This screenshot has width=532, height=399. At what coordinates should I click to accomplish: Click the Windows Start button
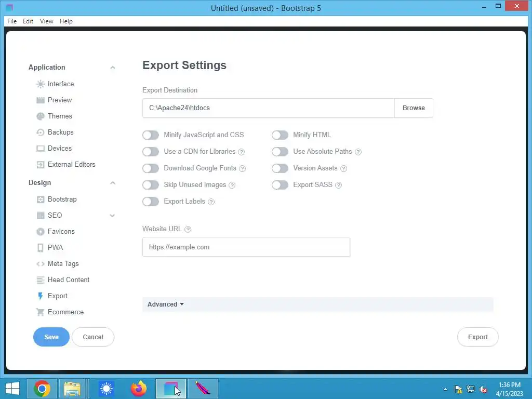(x=12, y=389)
